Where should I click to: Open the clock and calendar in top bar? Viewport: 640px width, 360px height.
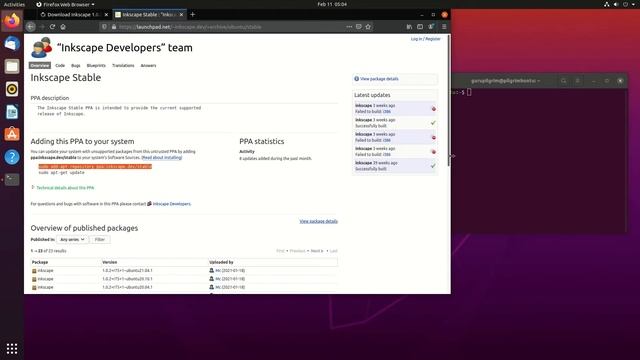pyautogui.click(x=332, y=4)
